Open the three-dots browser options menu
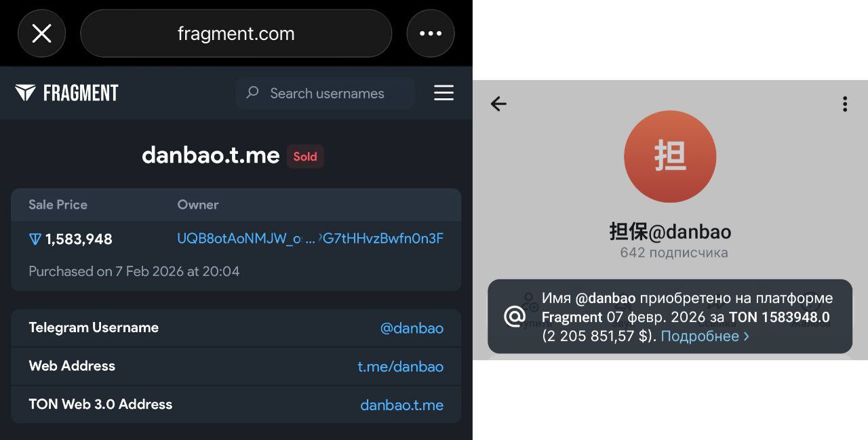The width and height of the screenshot is (868, 440). coord(431,33)
